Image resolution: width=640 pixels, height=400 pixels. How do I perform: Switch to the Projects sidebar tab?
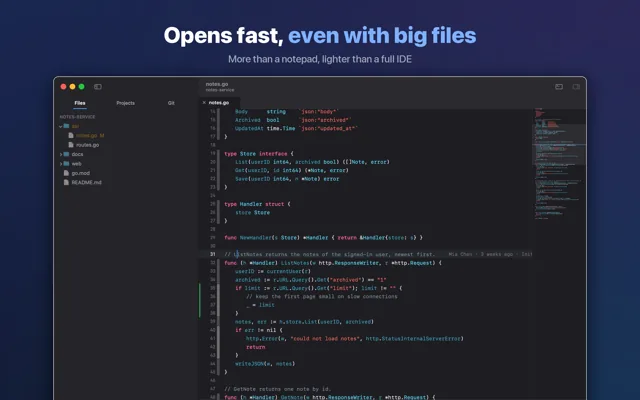coord(125,103)
